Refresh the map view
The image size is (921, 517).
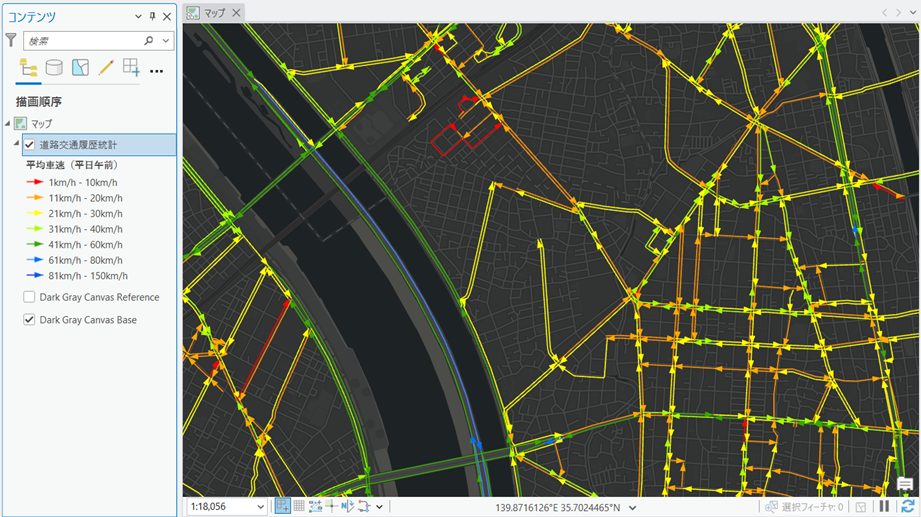(906, 507)
